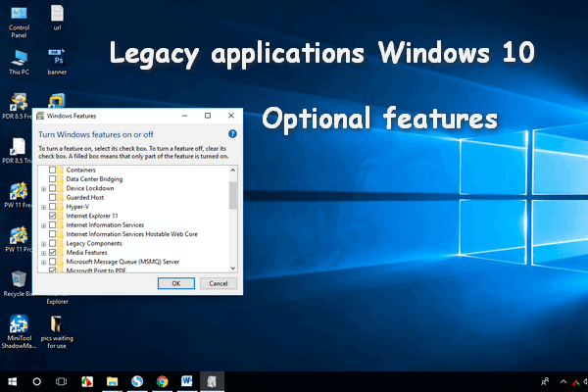Enable the Data Center Bridging checkbox

coord(53,179)
